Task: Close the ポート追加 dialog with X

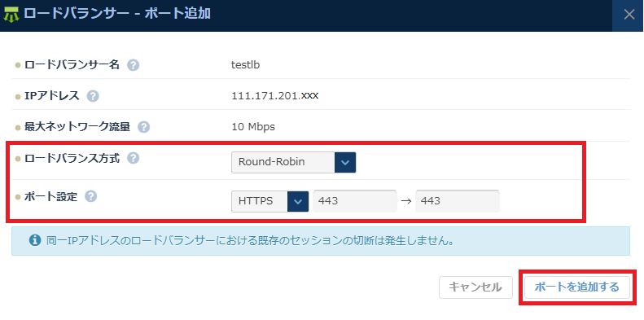Action: coord(629,15)
